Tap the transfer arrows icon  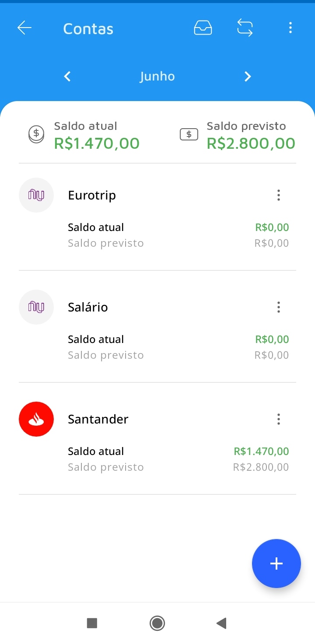tap(245, 28)
